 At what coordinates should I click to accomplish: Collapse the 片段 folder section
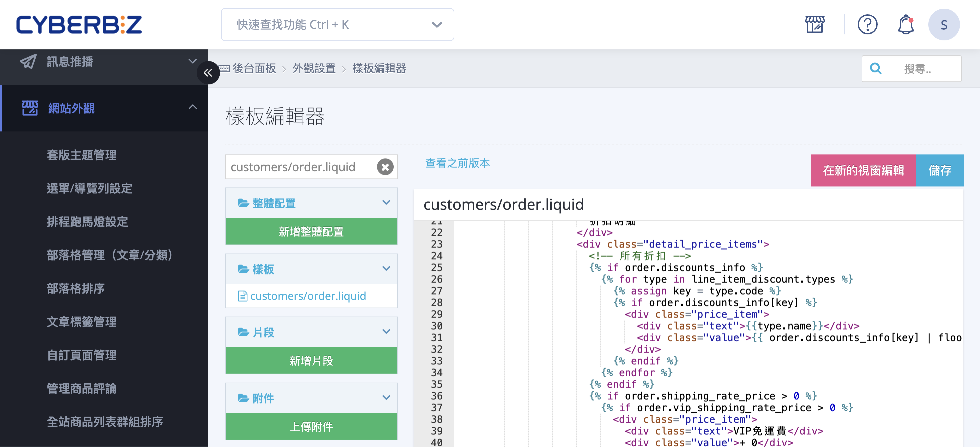(386, 332)
